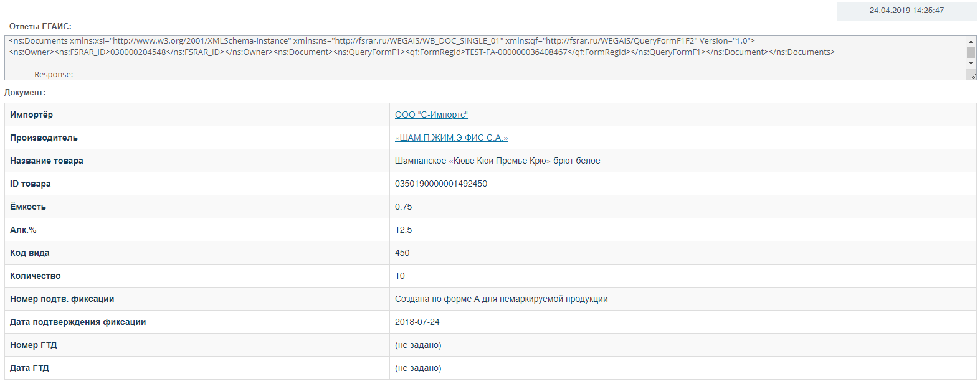Click the quantity value 10

[x=400, y=276]
